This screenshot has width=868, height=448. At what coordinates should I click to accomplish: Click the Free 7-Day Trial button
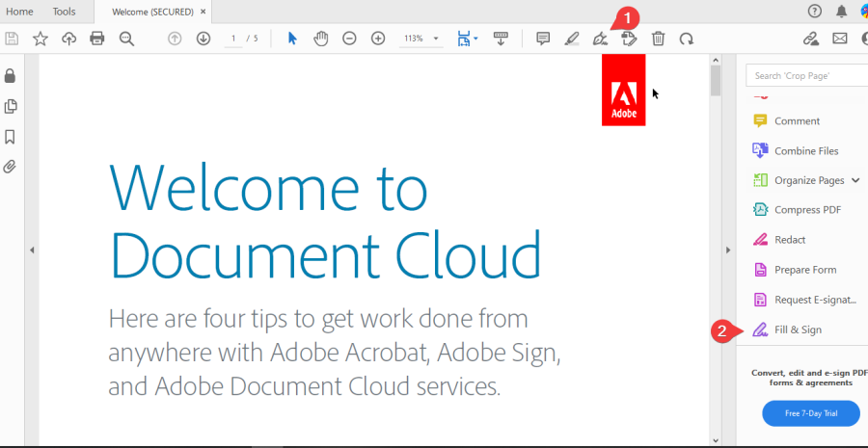coord(811,413)
